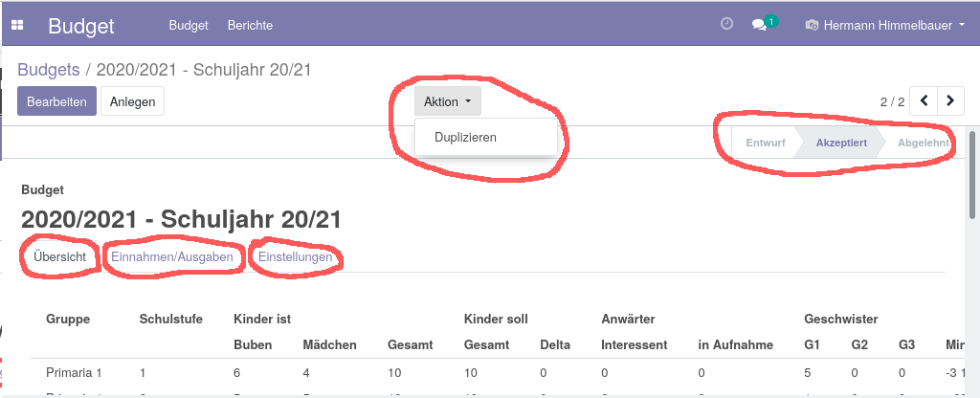This screenshot has width=980, height=398.
Task: Open the apps grid menu icon
Action: tap(17, 25)
